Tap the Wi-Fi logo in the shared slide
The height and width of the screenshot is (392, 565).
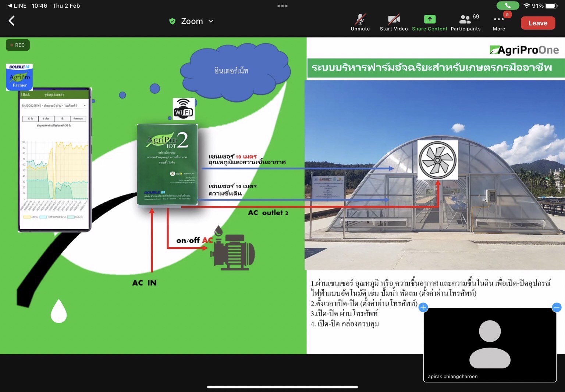click(184, 109)
